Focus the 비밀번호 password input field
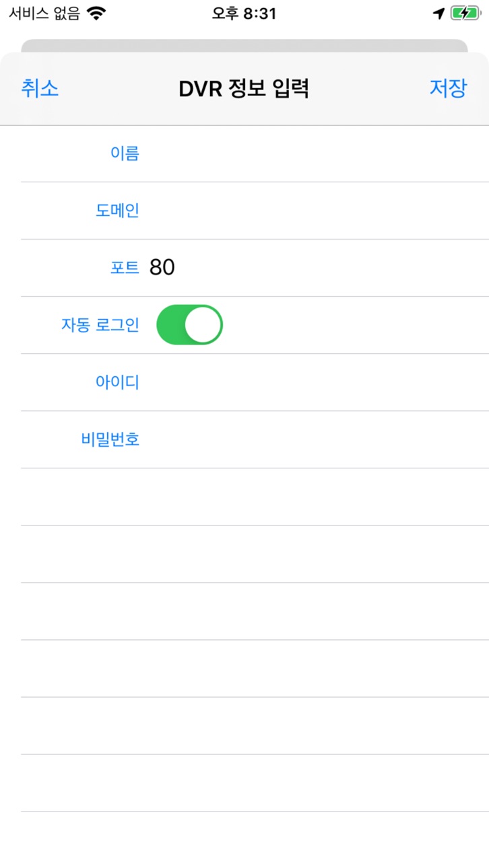Viewport: 489px width, 868px height. pyautogui.click(x=315, y=440)
